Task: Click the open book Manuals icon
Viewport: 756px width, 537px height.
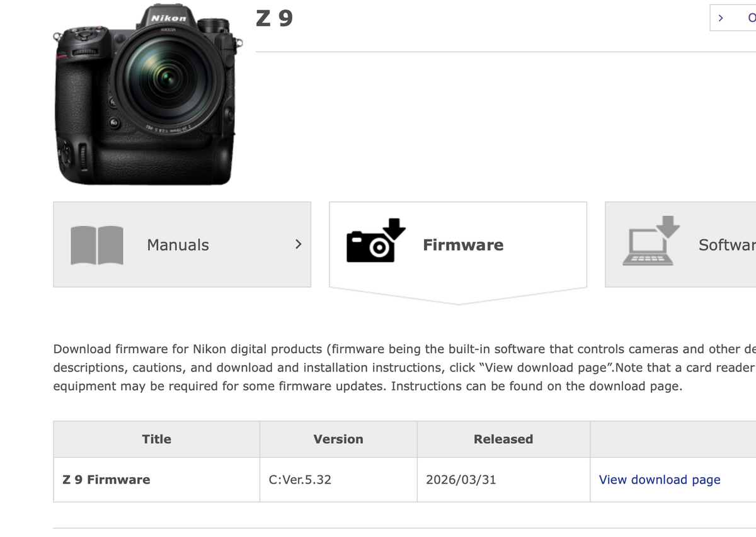Action: pyautogui.click(x=97, y=245)
